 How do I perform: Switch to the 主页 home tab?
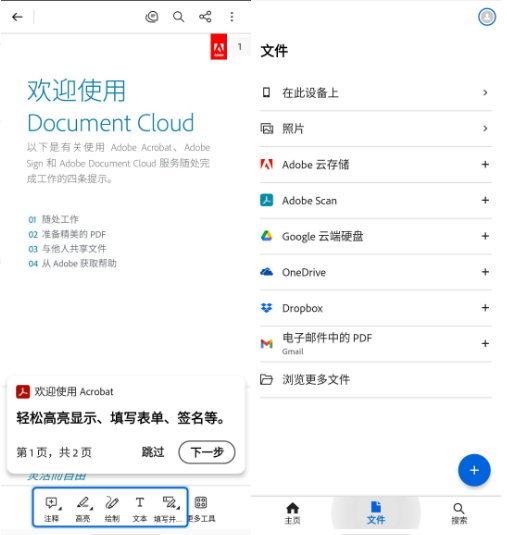point(292,513)
